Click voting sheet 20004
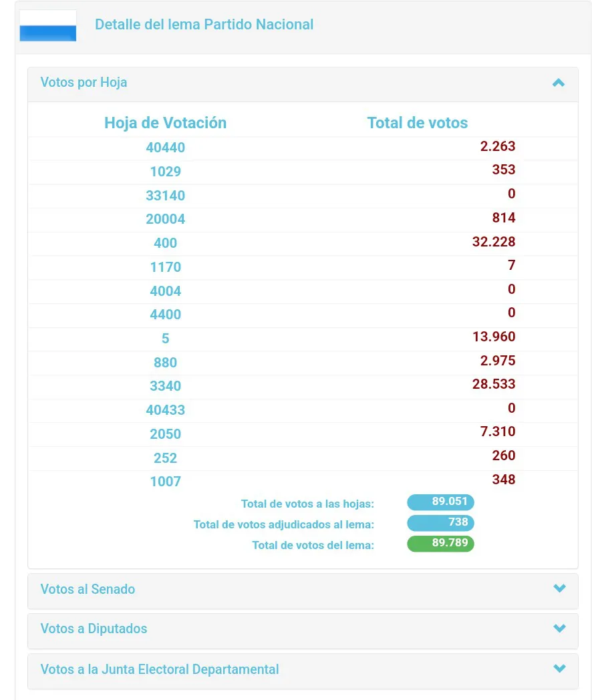Screen dimensions: 592x700 [x=165, y=219]
